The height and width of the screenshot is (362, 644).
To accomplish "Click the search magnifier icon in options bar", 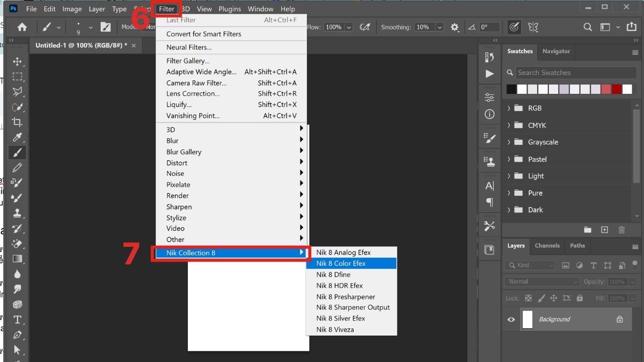I will [x=588, y=27].
